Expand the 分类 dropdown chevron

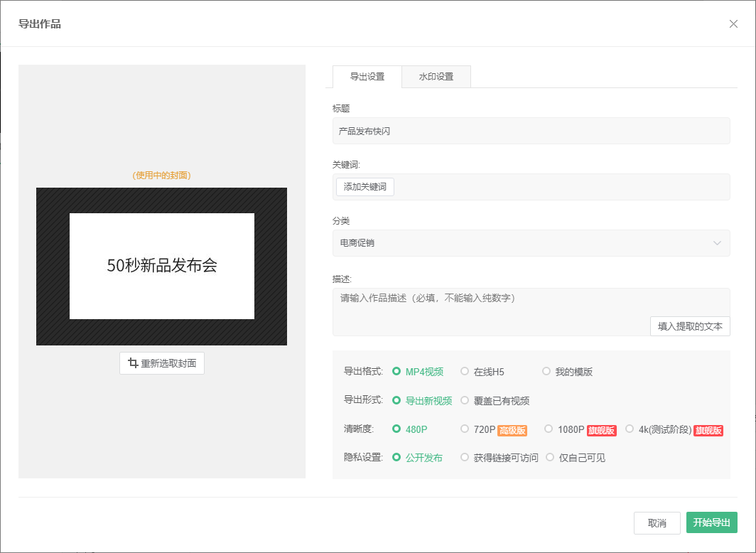click(717, 243)
